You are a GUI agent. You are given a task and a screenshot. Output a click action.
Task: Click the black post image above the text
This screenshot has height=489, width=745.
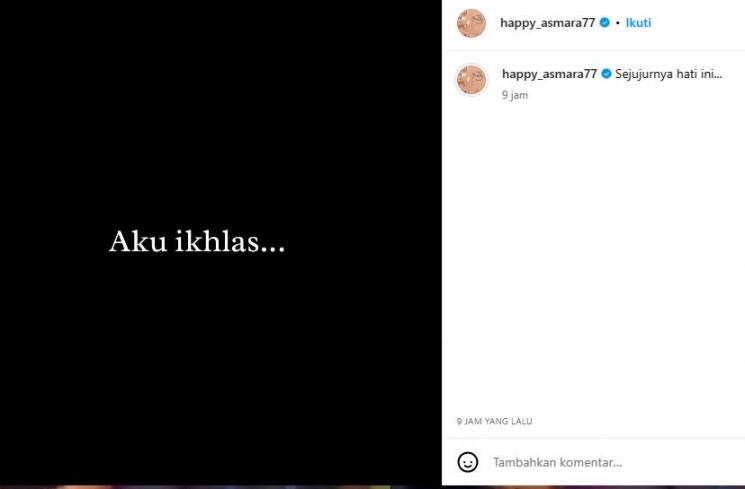point(220,112)
